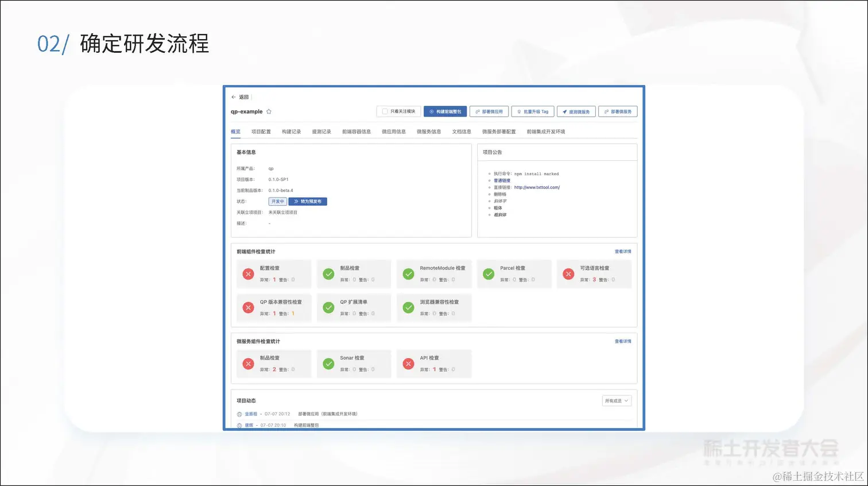Go to the 提测记录 tab
Viewport: 868px width, 486px height.
tap(321, 132)
